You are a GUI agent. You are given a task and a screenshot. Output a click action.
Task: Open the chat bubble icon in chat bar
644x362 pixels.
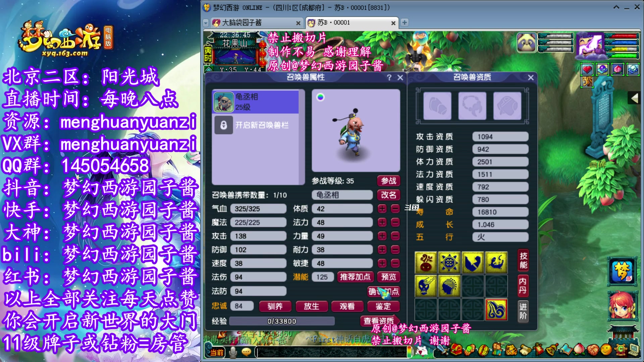click(247, 352)
